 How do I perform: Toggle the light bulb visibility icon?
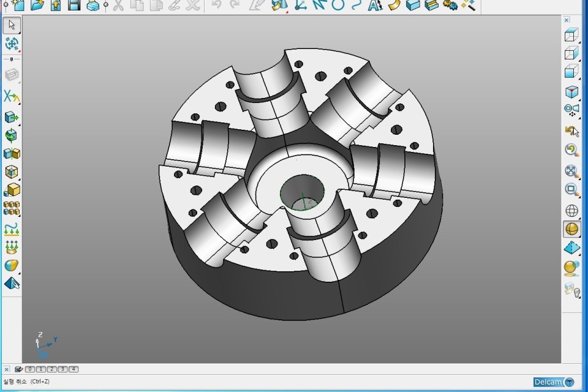572,290
